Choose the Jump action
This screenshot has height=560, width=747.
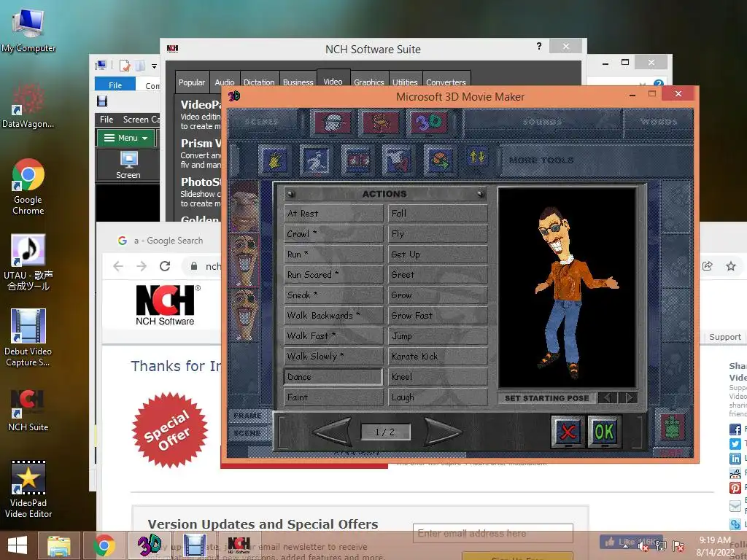(438, 336)
